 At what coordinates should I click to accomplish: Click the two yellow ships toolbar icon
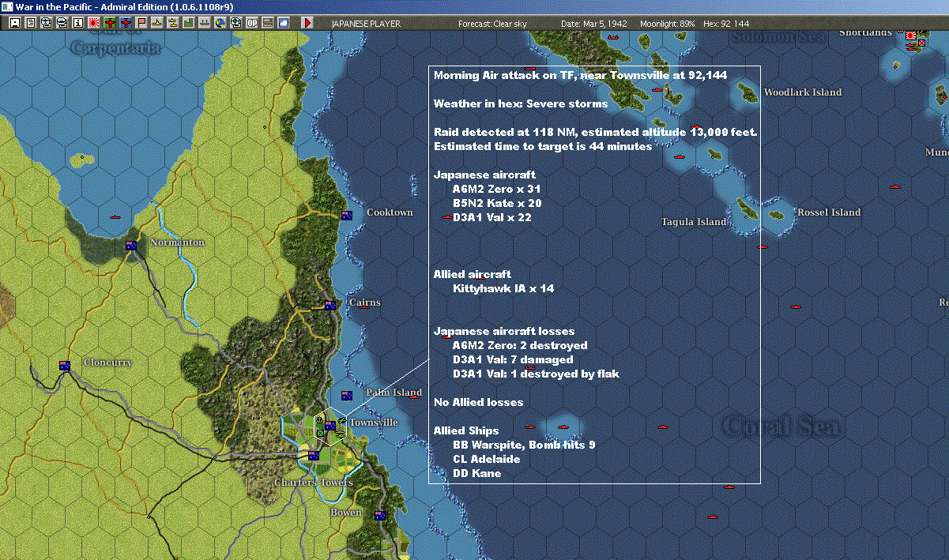pyautogui.click(x=173, y=23)
